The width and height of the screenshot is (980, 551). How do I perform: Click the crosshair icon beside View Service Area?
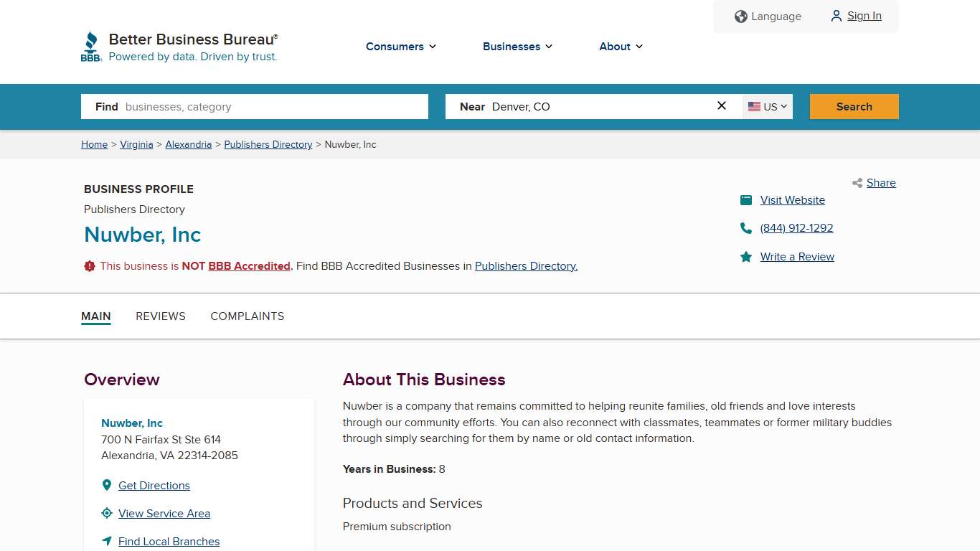(x=107, y=512)
